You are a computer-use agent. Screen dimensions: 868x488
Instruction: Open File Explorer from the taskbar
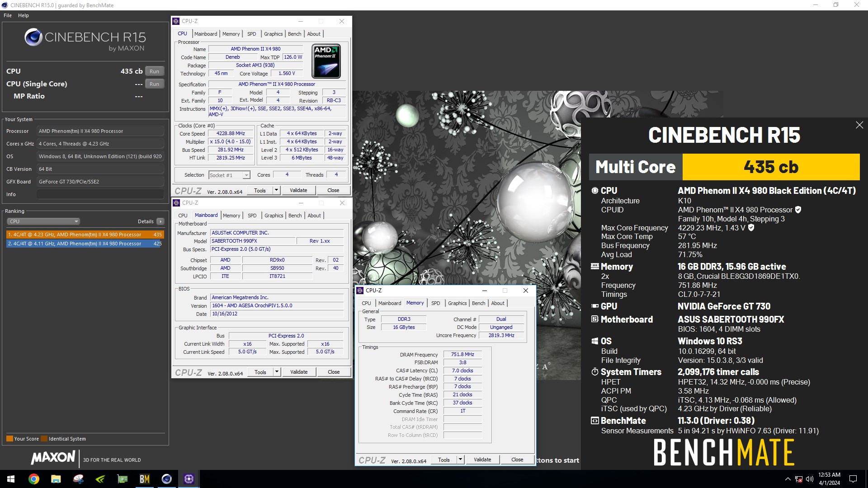56,479
